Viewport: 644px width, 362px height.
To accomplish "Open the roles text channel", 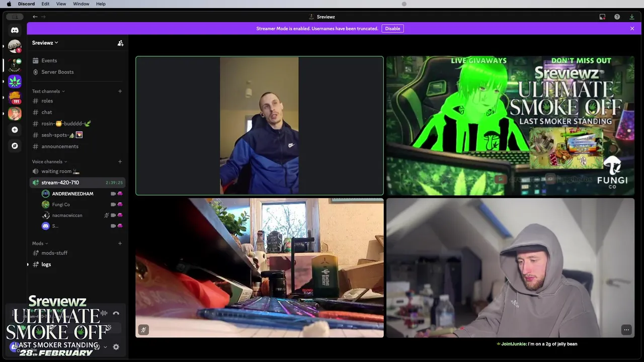I will [77, 101].
